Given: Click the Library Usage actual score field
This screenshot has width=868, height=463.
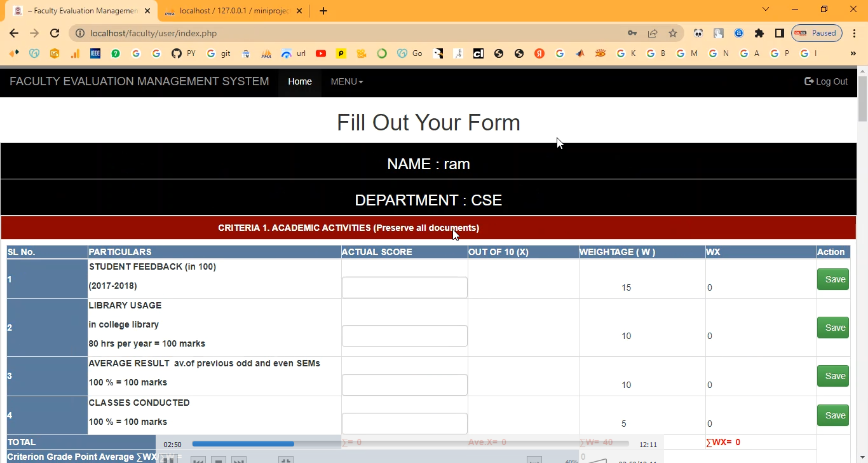Looking at the screenshot, I should [x=405, y=336].
